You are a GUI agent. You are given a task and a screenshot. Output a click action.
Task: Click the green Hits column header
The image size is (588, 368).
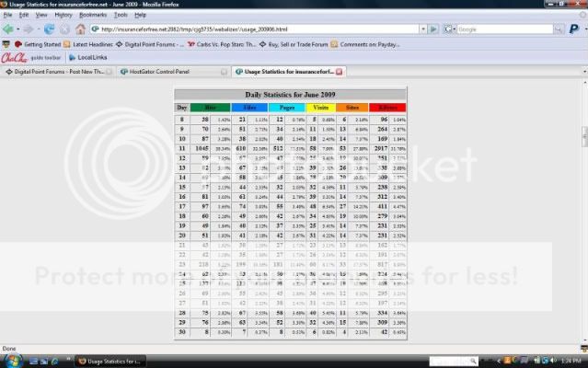coord(210,108)
